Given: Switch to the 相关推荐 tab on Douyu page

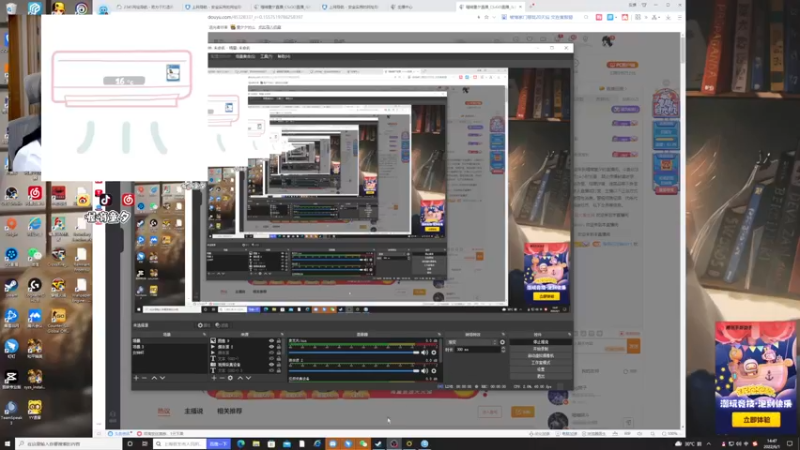Looking at the screenshot, I should coord(230,411).
